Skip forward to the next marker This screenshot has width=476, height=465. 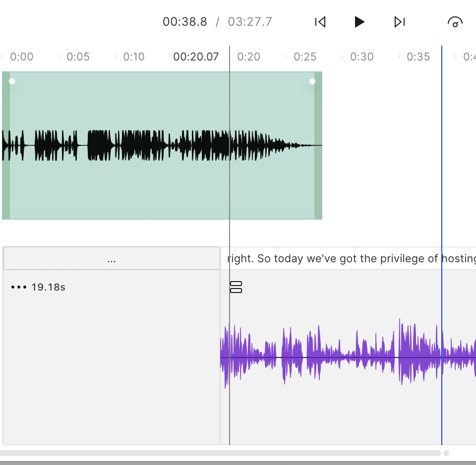point(400,22)
